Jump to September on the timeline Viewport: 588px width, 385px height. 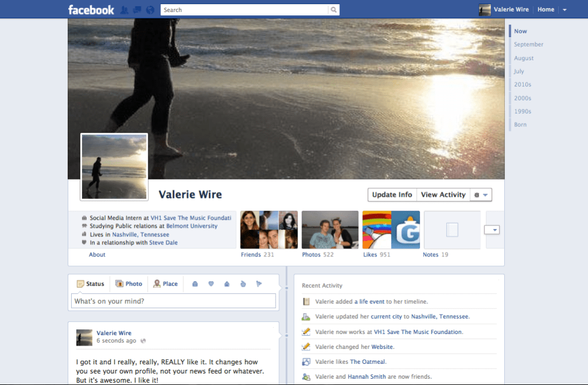tap(528, 45)
